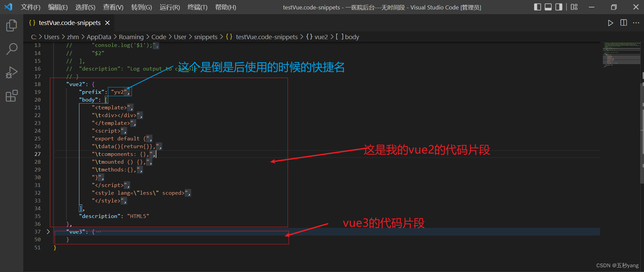Open the 查看(V) menu
Viewport: 644px width, 272px height.
pyautogui.click(x=113, y=7)
